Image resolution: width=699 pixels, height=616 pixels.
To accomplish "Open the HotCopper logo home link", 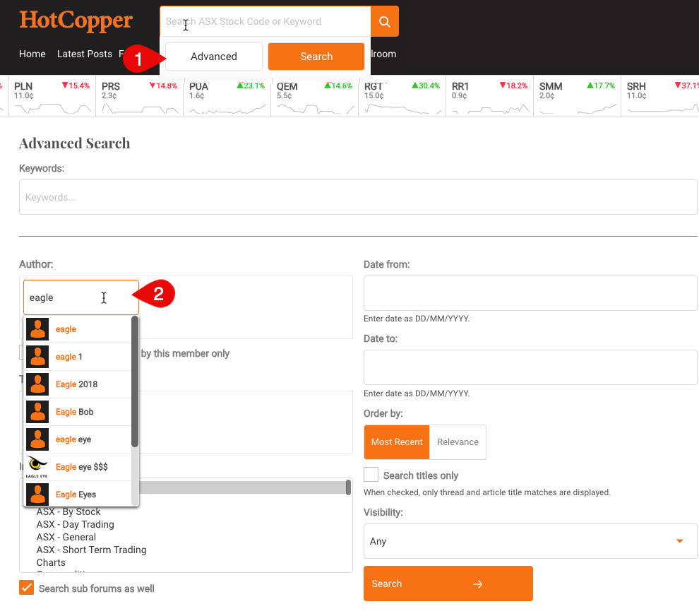I will 76,20.
